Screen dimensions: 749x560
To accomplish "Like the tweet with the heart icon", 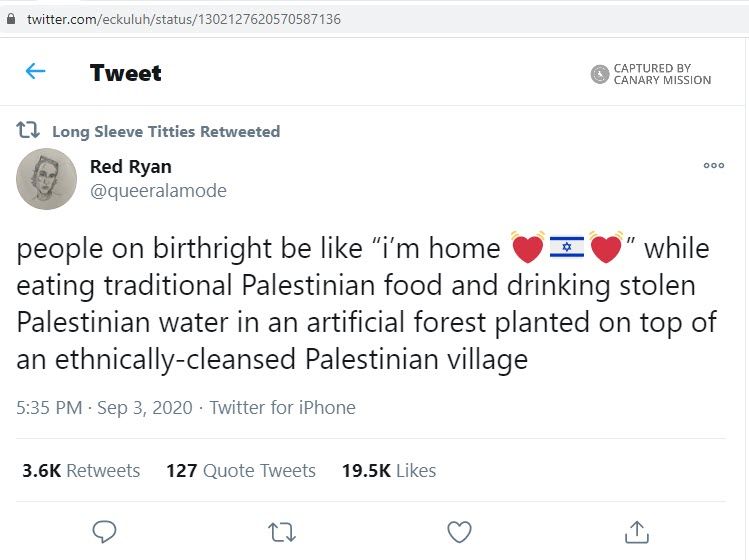I will point(459,531).
